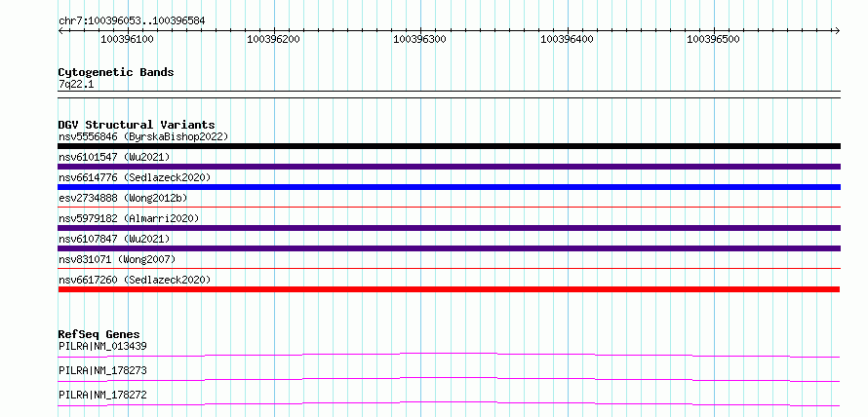
Task: Open gene label PILRA|NM_178272
Action: pos(102,395)
